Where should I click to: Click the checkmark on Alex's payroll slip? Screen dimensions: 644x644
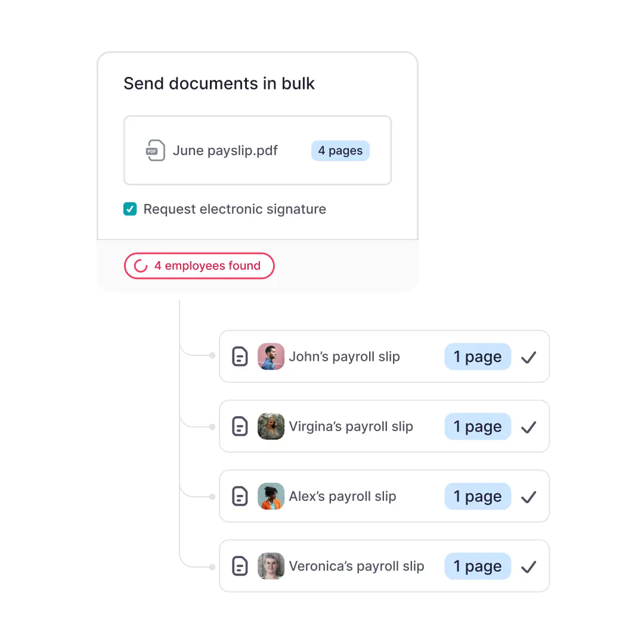[528, 497]
